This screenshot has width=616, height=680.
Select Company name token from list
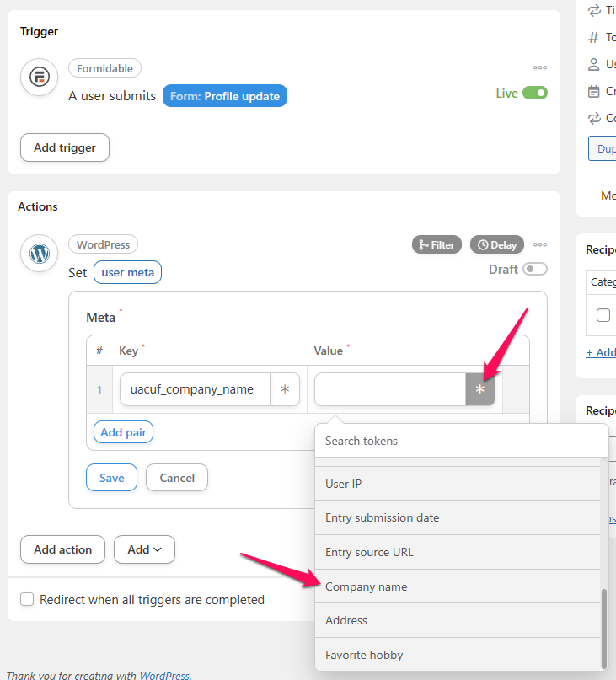click(x=367, y=586)
